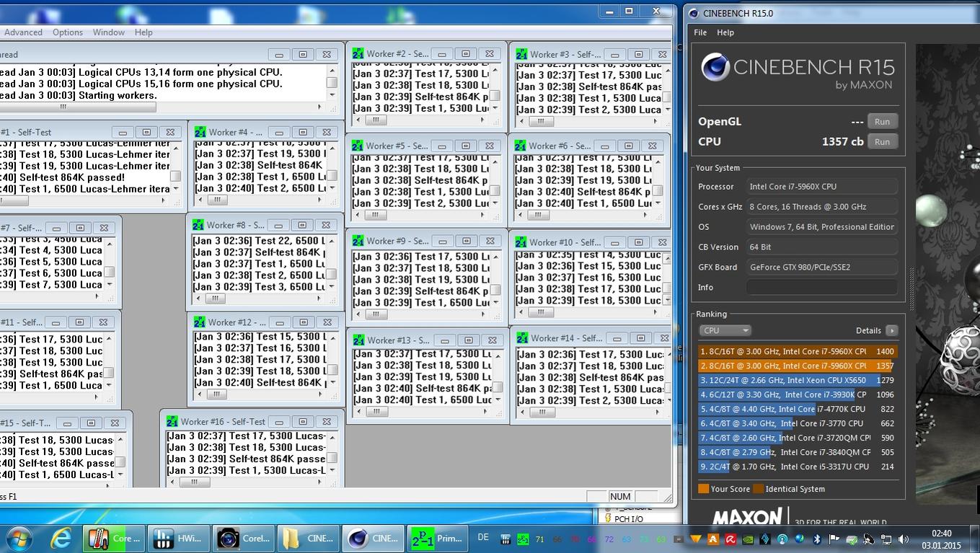Click the volume speaker tray icon
The height and width of the screenshot is (553, 980).
pos(903,539)
